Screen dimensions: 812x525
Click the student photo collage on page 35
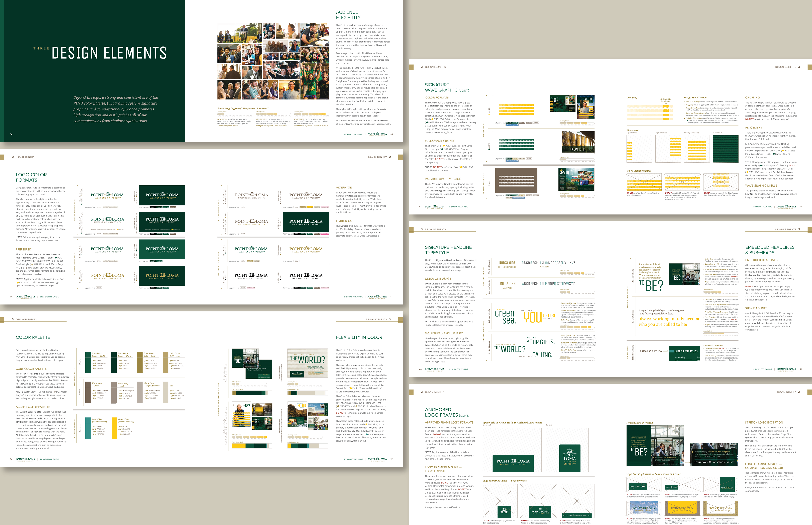tap(273, 61)
